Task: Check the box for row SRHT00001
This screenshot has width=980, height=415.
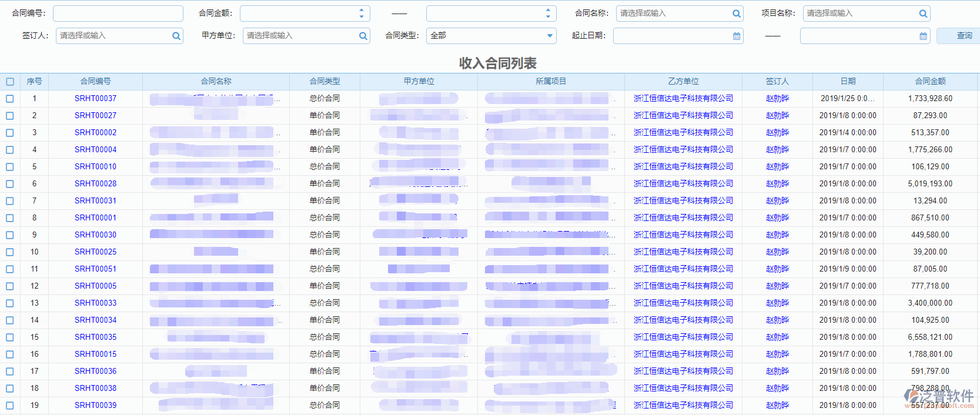Action: click(x=10, y=218)
